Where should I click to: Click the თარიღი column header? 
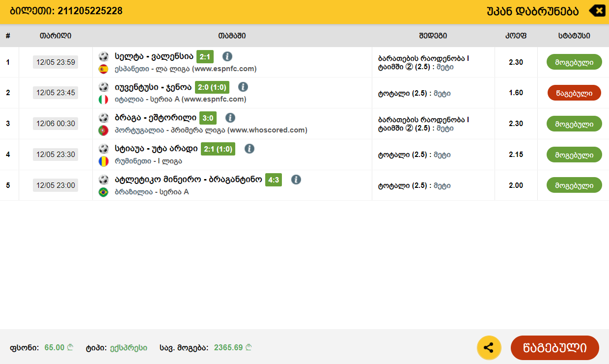coord(55,35)
